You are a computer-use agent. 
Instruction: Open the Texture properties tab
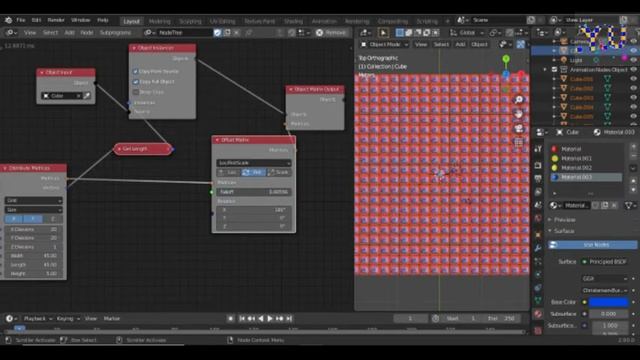tap(538, 330)
